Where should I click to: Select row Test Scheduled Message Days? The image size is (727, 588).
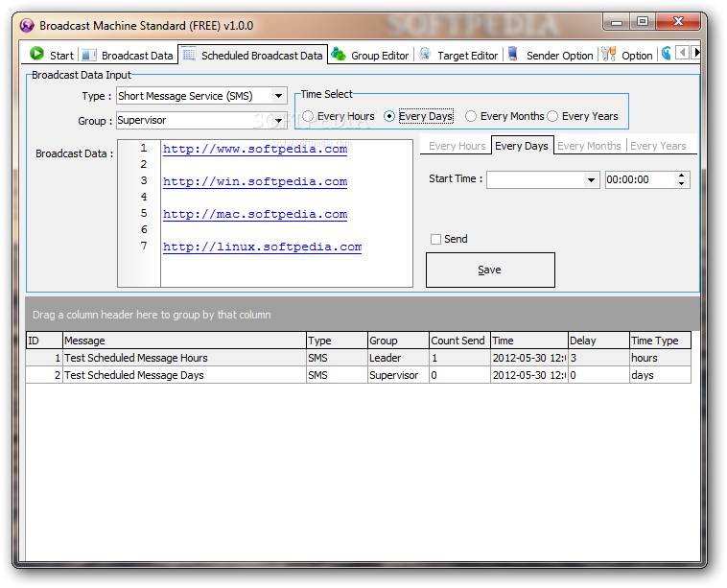359,375
